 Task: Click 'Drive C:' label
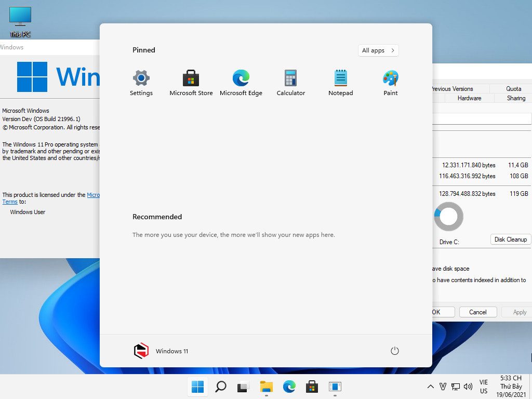click(449, 242)
